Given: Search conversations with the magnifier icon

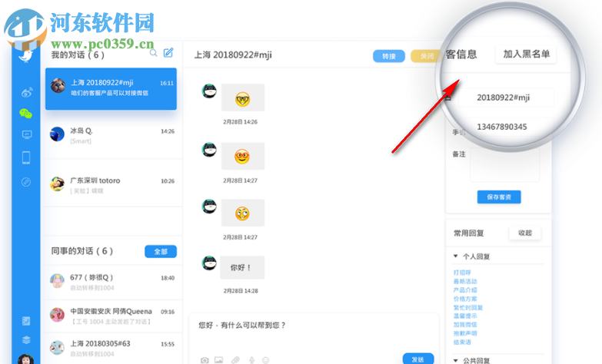Looking at the screenshot, I should (153, 53).
